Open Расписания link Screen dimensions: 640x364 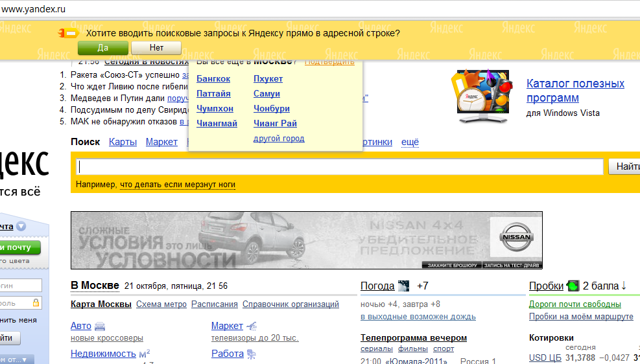pos(214,304)
